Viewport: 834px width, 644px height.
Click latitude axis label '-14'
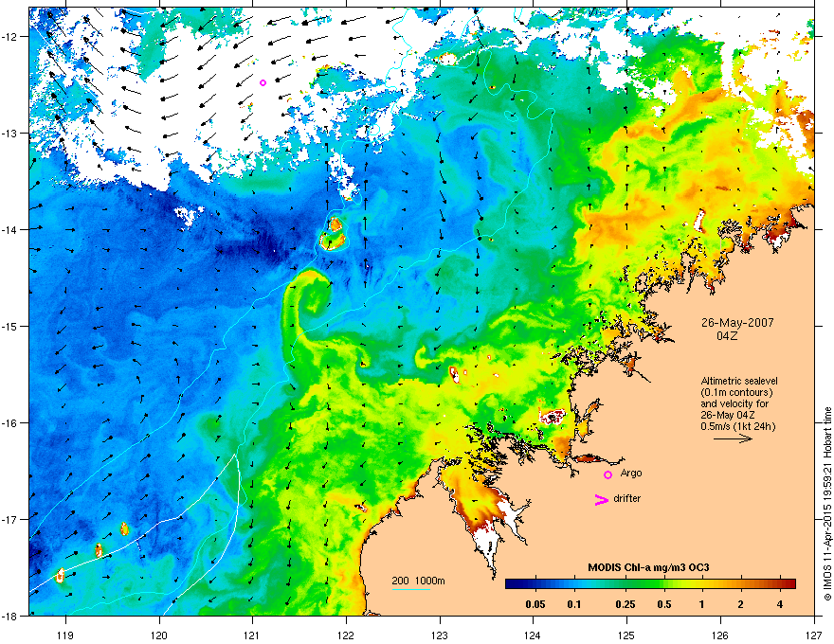pos(9,229)
